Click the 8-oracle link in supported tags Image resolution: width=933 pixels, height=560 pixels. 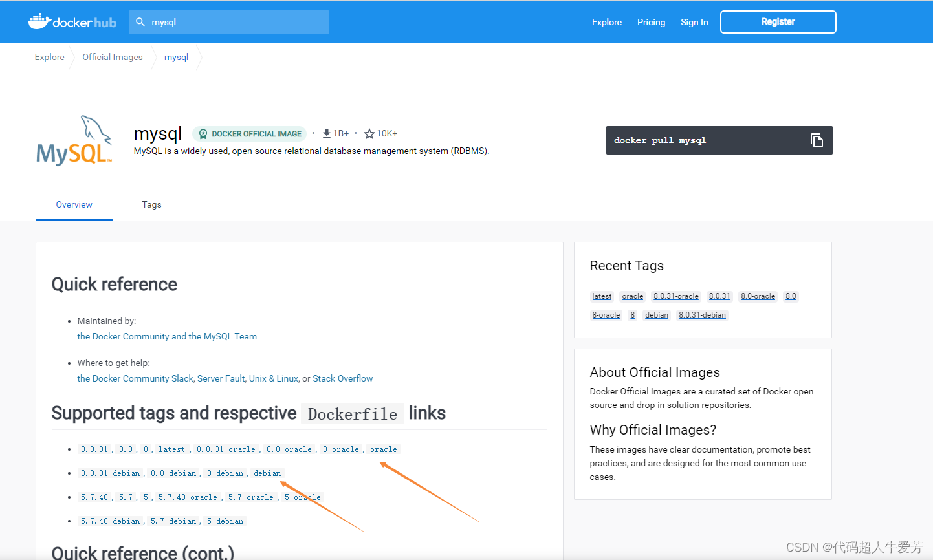pos(341,449)
